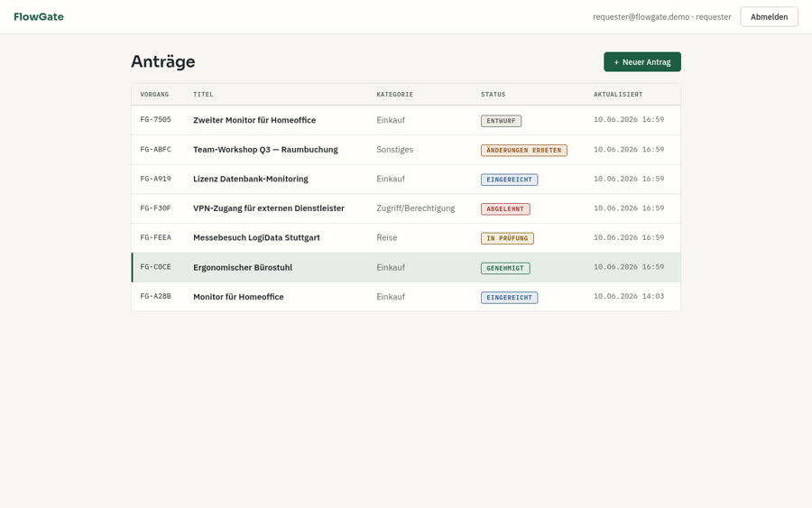Open request FG-A919
This screenshot has width=812, height=508.
(155, 179)
